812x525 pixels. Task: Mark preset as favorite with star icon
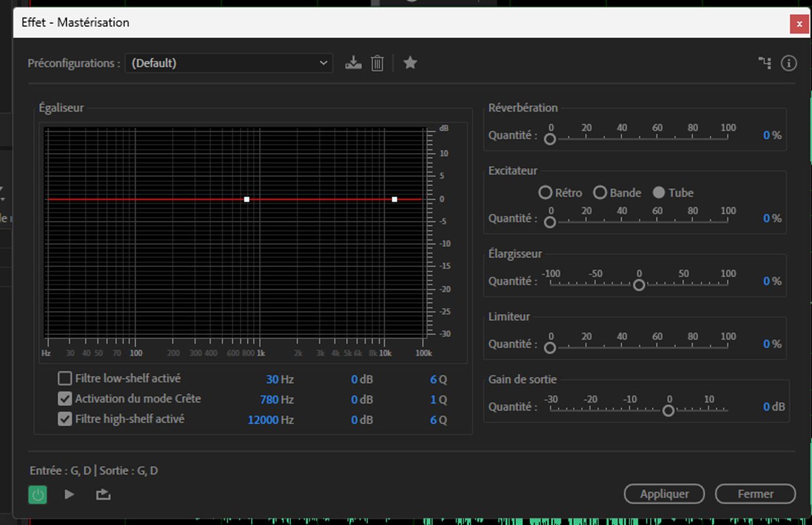(x=410, y=62)
